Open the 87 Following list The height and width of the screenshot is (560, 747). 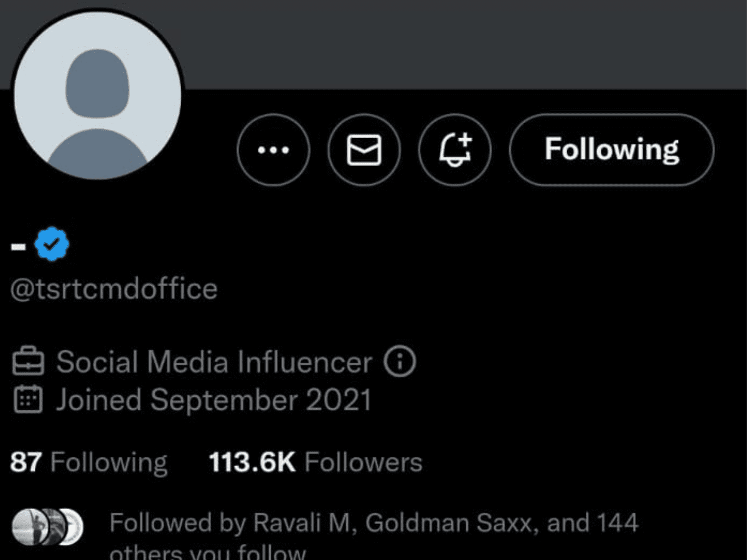coord(88,463)
